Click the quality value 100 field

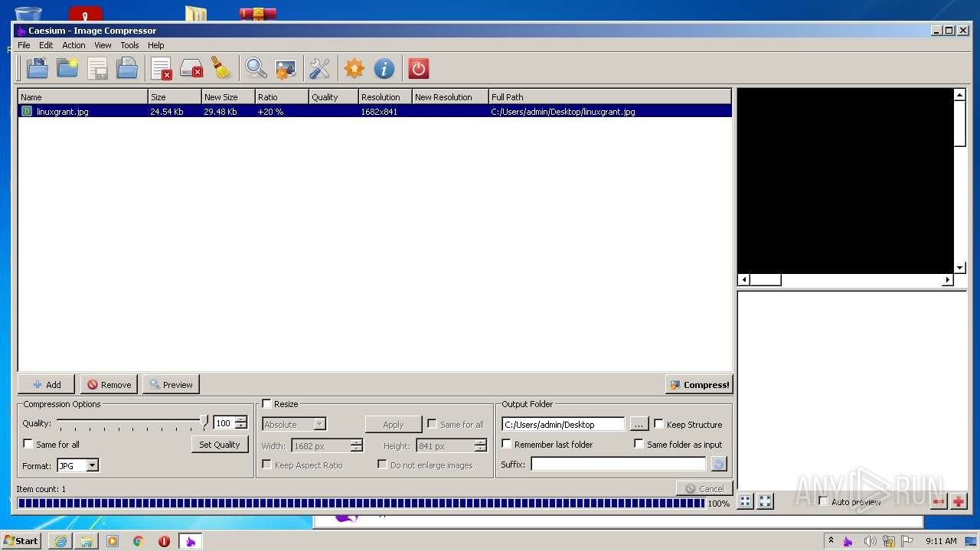click(x=224, y=422)
